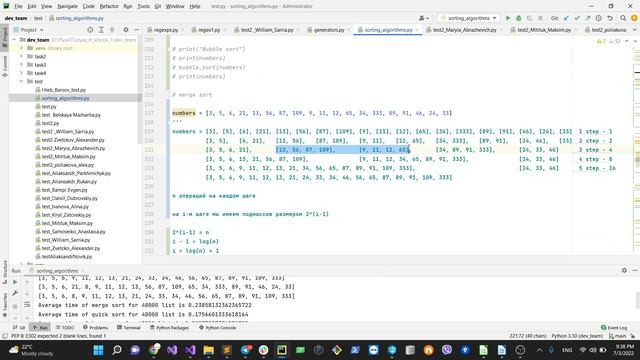Click the Git Update Project arrow icon
Screen dimensions: 640x360
(566, 18)
